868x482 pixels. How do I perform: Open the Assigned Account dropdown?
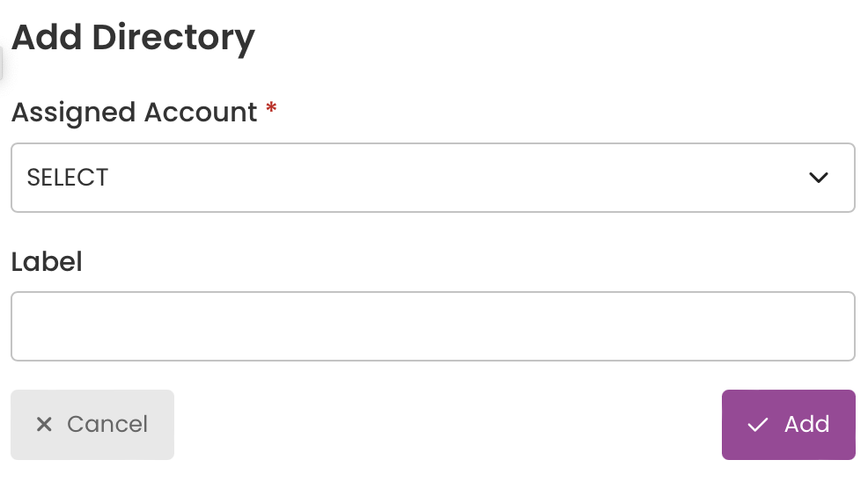tap(433, 178)
